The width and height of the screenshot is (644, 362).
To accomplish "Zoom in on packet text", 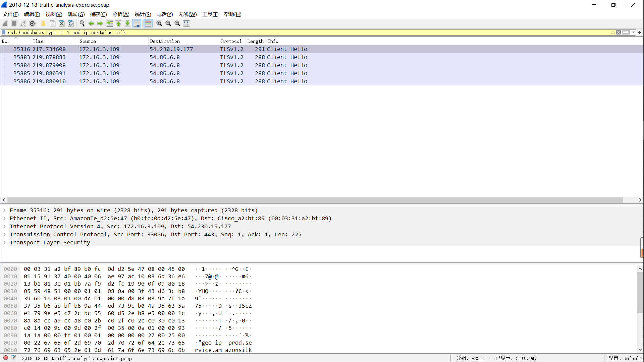I will click(x=159, y=23).
